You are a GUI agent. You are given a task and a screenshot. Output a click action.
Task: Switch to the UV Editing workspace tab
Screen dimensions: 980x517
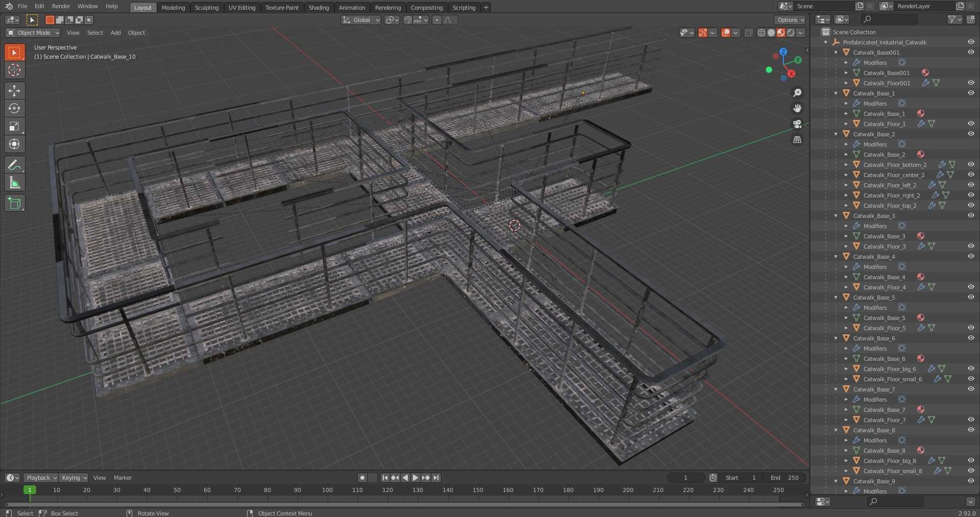[242, 8]
